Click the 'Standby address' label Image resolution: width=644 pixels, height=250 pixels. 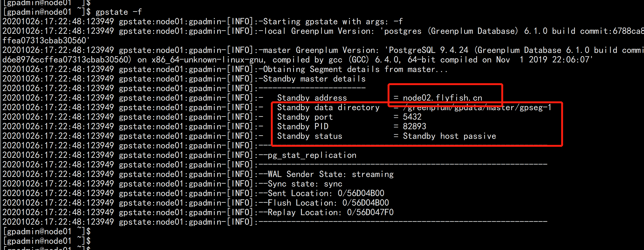(x=312, y=98)
